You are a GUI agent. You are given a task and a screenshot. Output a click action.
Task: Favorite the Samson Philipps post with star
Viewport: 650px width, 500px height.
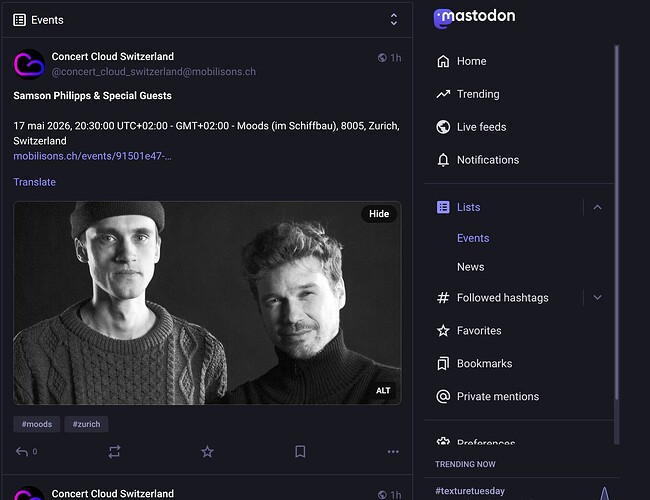coord(207,452)
